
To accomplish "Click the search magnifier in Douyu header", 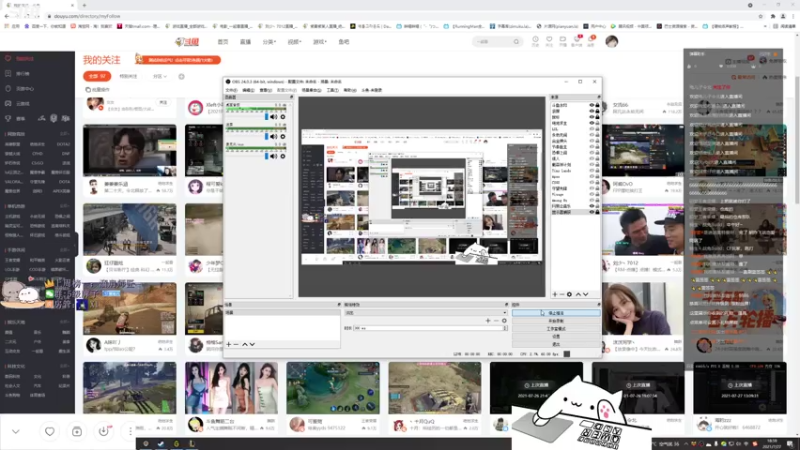I will pyautogui.click(x=516, y=42).
